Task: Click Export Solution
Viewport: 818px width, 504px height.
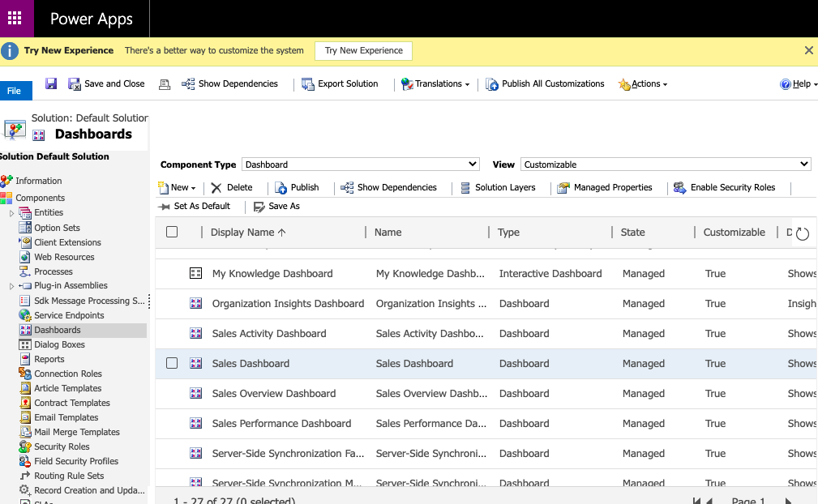Action: (x=340, y=84)
